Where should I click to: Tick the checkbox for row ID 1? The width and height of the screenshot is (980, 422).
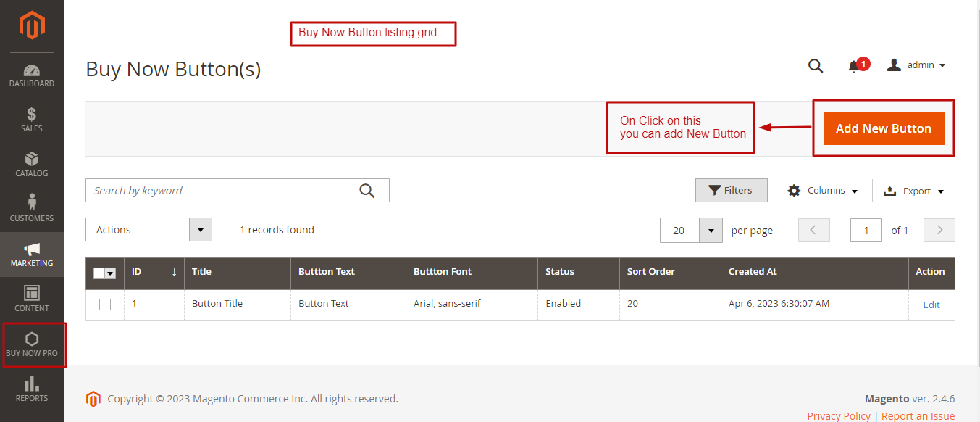tap(105, 305)
